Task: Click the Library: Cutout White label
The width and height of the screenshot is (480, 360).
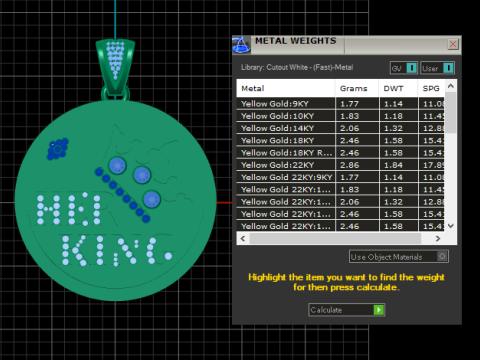Action: click(297, 67)
